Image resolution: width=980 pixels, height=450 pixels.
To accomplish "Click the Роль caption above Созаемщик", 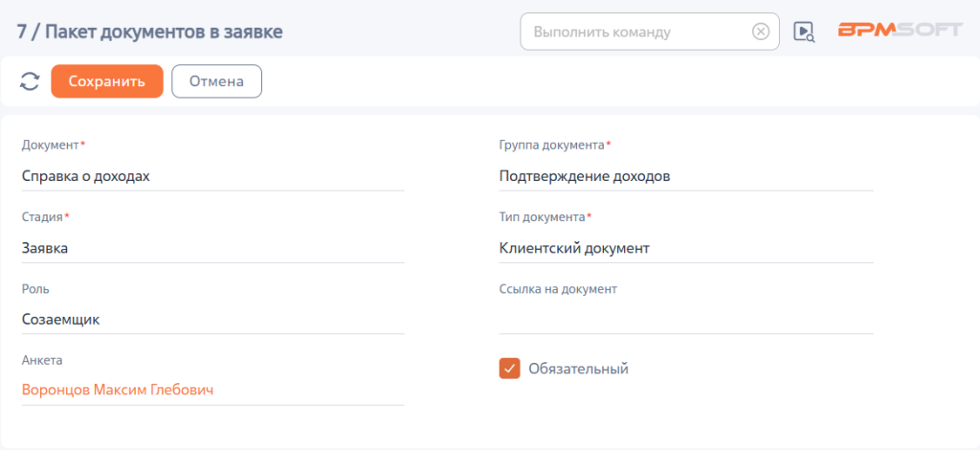I will click(35, 289).
